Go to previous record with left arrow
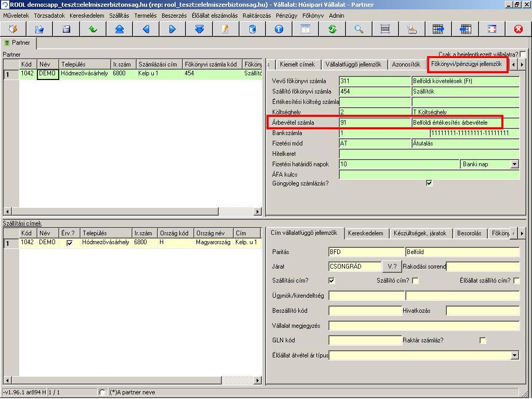Screen dimensions: 532x399 point(146,29)
